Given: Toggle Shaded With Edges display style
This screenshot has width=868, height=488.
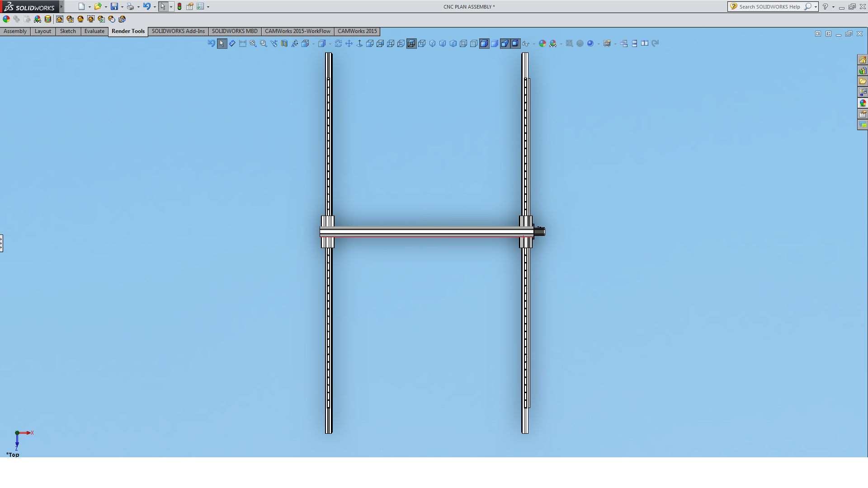Looking at the screenshot, I should point(484,43).
